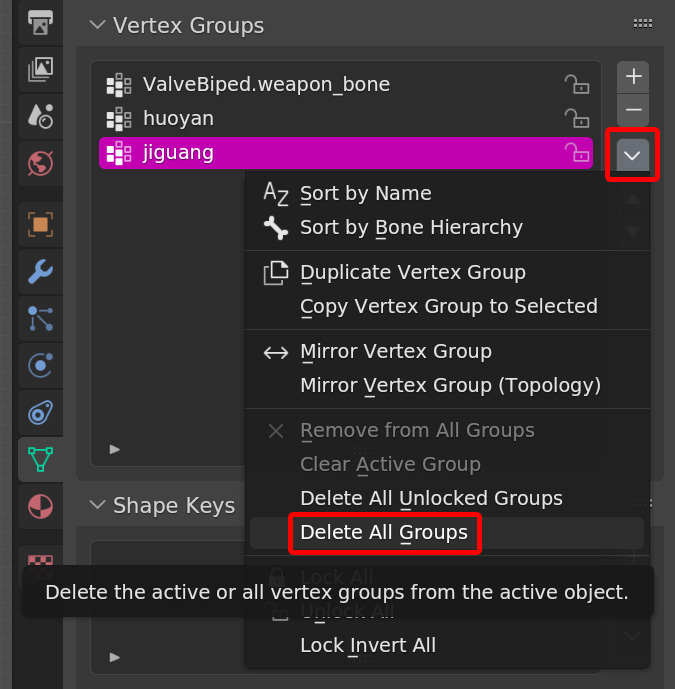Switch to the Physics properties tab
This screenshot has width=675, height=689.
click(40, 365)
